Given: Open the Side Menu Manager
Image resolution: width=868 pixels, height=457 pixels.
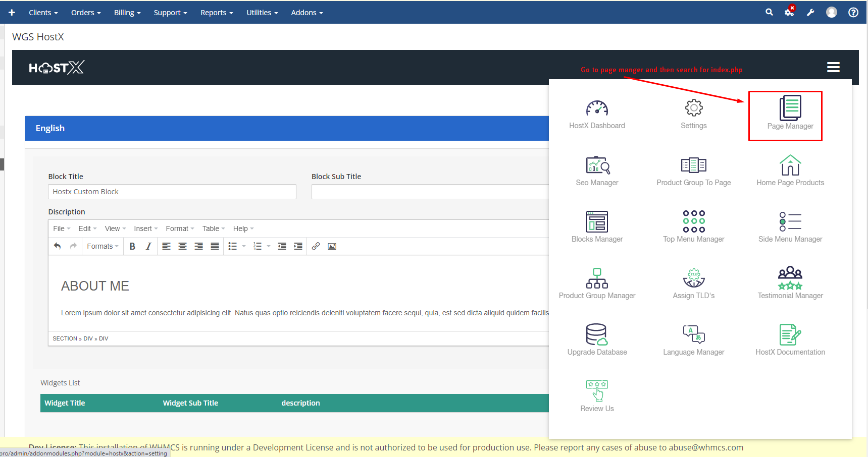Looking at the screenshot, I should tap(790, 227).
